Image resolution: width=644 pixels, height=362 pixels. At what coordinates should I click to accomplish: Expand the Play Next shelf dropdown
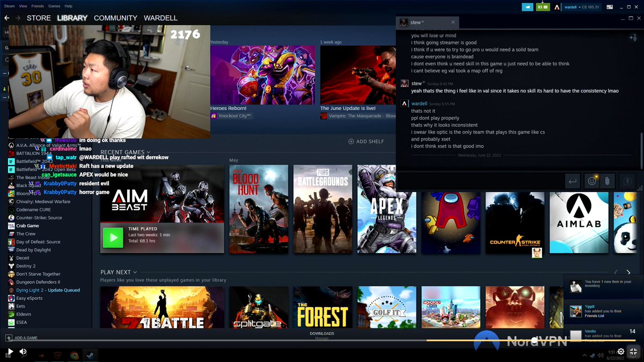point(135,272)
